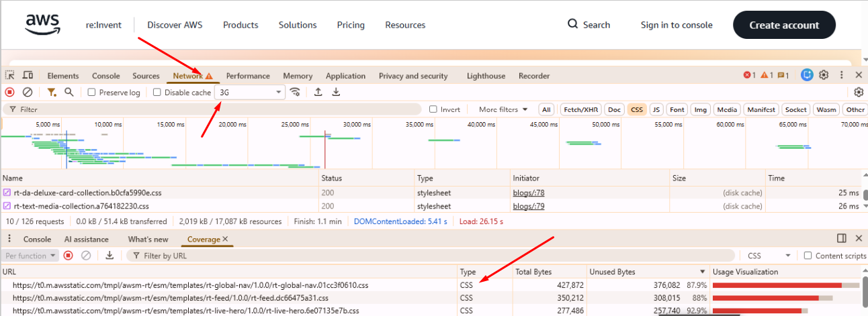Open the re:Invent nav link
Image resolution: width=868 pixels, height=316 pixels.
tap(103, 25)
